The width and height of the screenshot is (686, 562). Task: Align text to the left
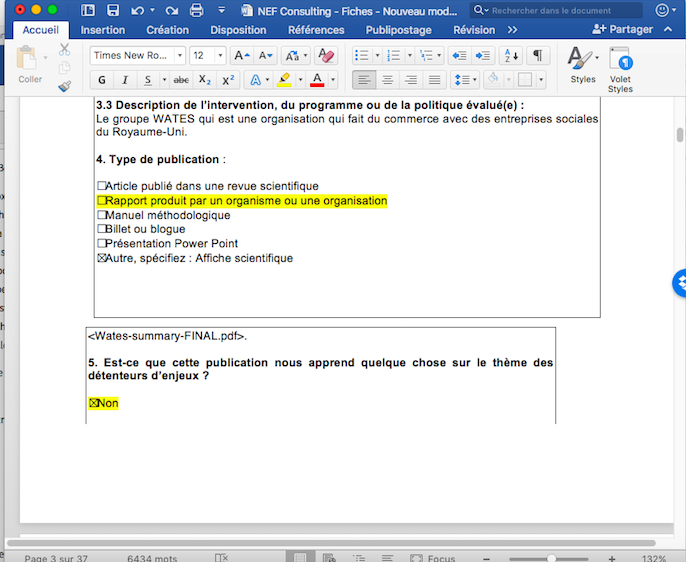point(364,80)
